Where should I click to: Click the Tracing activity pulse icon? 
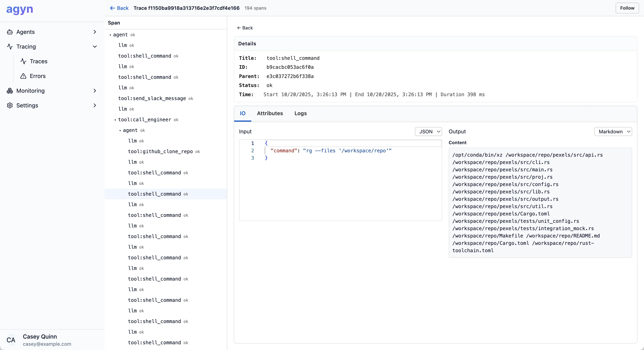10,47
